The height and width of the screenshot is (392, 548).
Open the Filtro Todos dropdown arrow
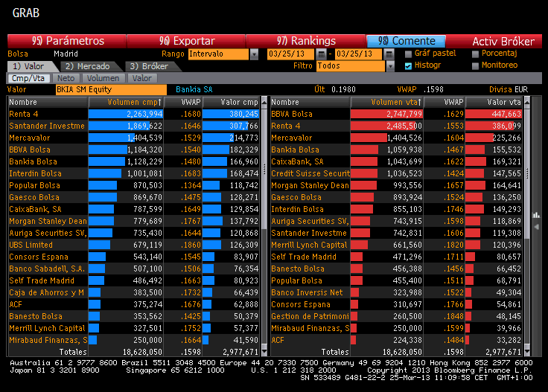(390, 66)
